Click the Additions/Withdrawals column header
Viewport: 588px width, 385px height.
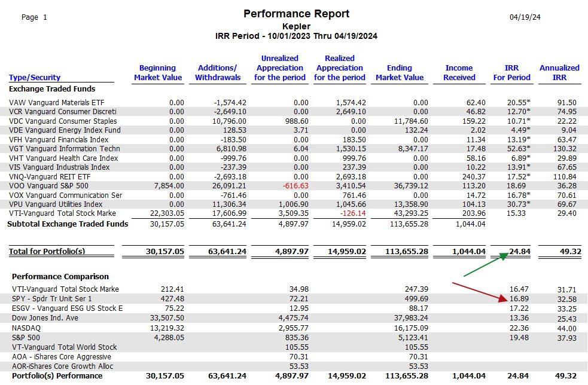tap(218, 73)
